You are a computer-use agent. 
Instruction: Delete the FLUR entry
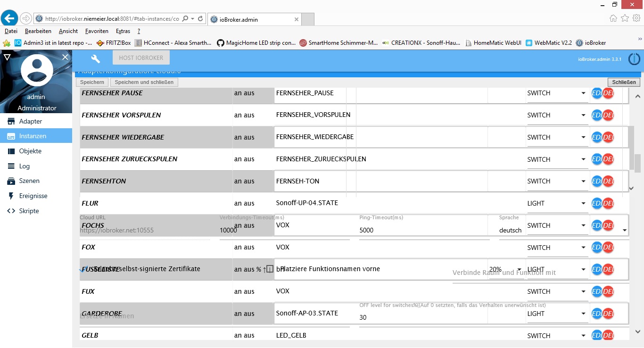[608, 203]
